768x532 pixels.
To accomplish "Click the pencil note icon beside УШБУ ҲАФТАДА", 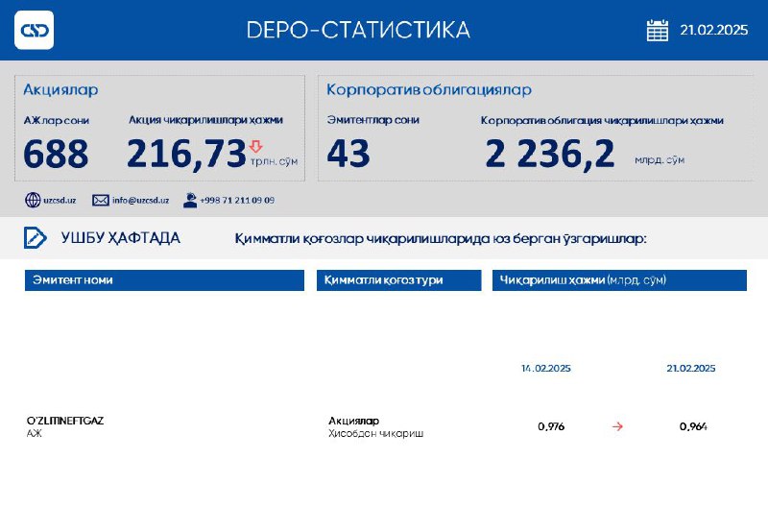I will click(36, 237).
